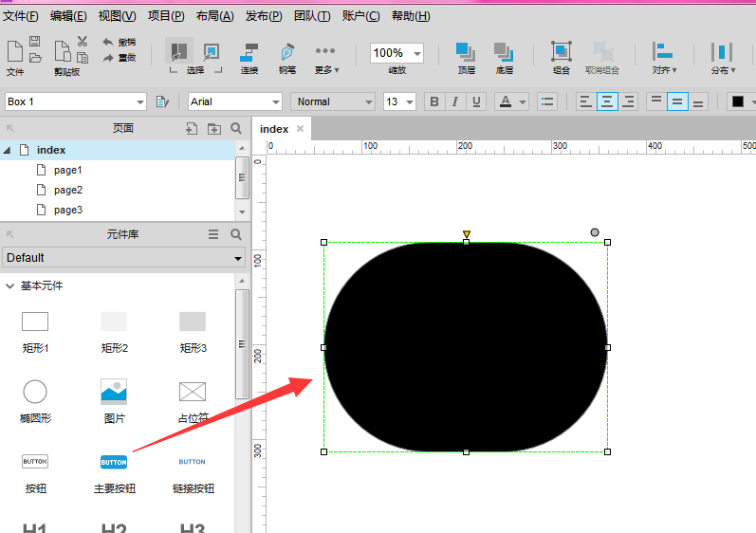The image size is (756, 533).
Task: Close the index tab
Action: tap(301, 129)
